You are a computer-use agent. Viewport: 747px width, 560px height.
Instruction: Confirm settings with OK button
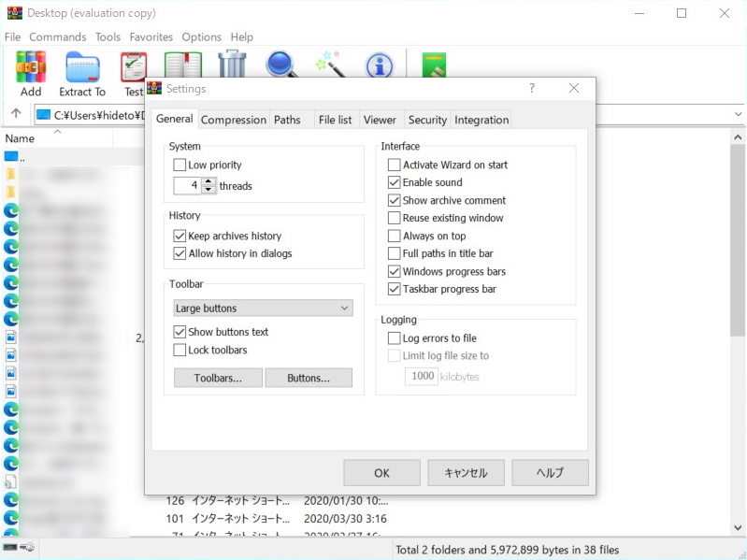(381, 472)
